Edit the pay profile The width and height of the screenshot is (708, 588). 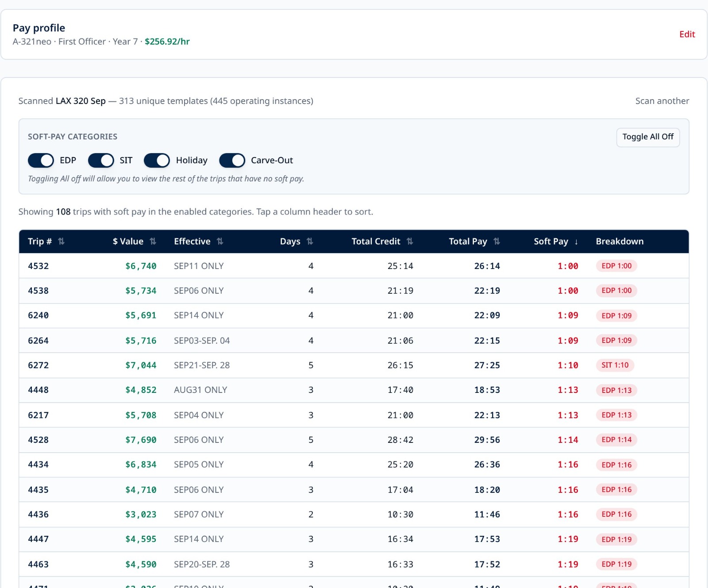point(687,35)
